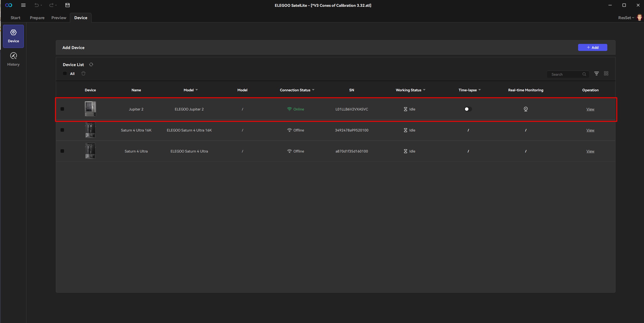Click the Device column header

click(90, 90)
